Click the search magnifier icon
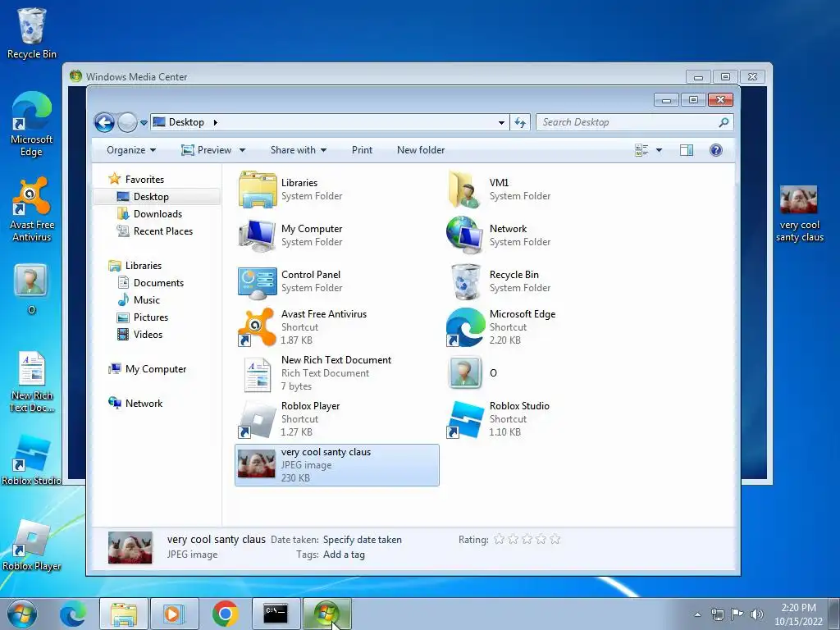The width and height of the screenshot is (840, 630). point(724,122)
